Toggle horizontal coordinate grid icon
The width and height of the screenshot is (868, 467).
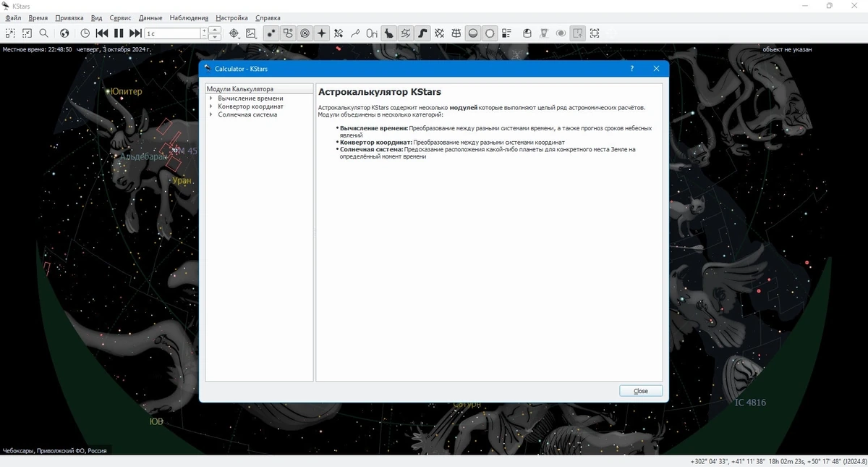(x=456, y=33)
